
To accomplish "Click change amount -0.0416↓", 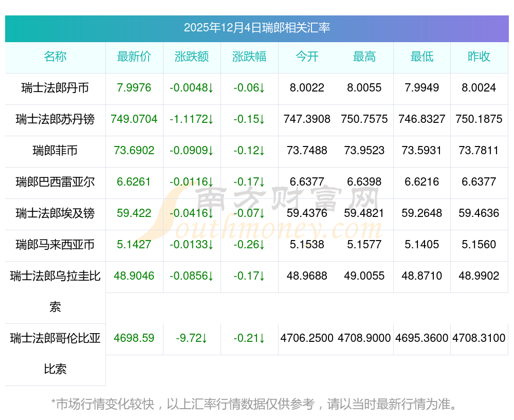I will (x=192, y=213).
